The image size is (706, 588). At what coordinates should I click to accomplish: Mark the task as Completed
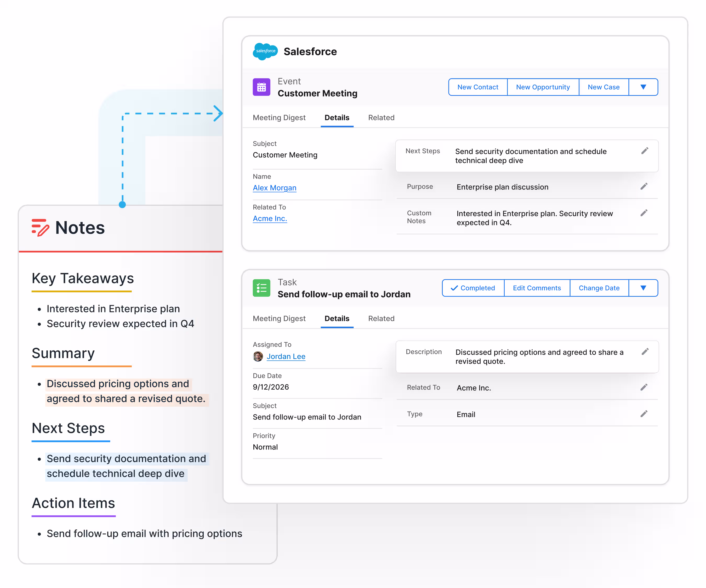[x=473, y=288]
